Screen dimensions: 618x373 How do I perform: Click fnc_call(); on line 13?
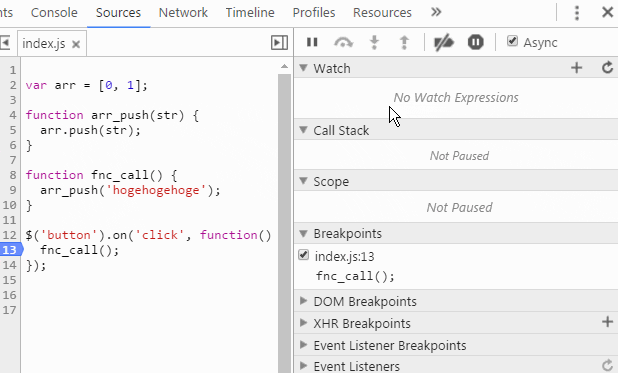(x=79, y=250)
